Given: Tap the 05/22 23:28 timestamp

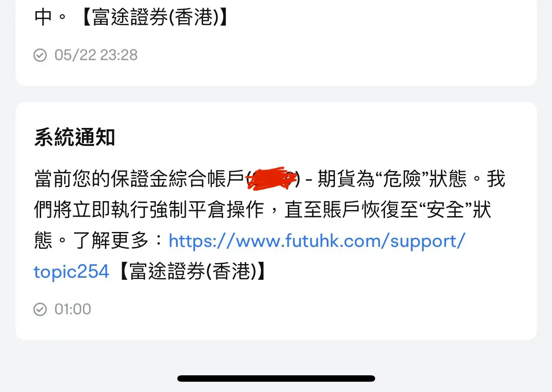Looking at the screenshot, I should tap(96, 55).
